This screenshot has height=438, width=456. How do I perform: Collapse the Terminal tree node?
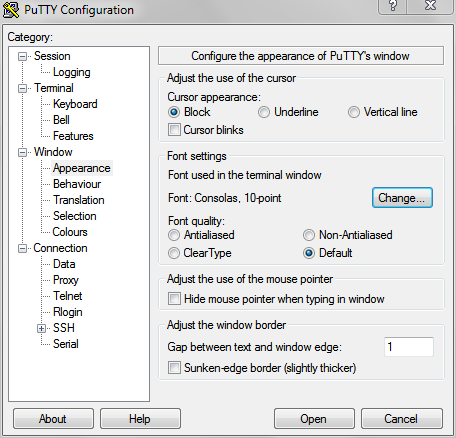[x=22, y=88]
